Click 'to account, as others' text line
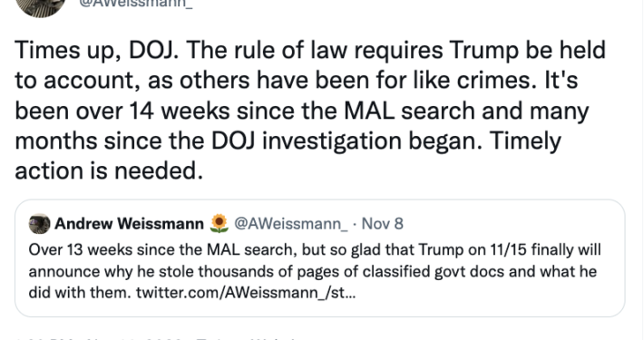Screen dimensions: 644x340 pyautogui.click(x=132, y=81)
